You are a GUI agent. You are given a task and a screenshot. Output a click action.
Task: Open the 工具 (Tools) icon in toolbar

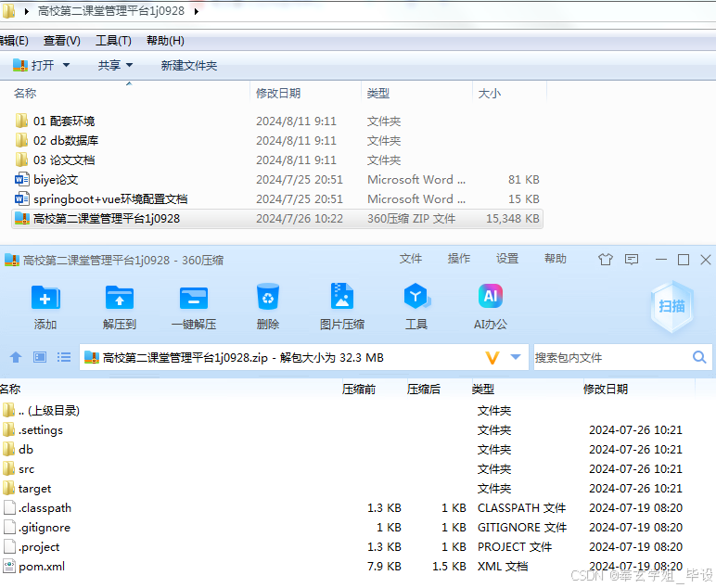tap(416, 297)
